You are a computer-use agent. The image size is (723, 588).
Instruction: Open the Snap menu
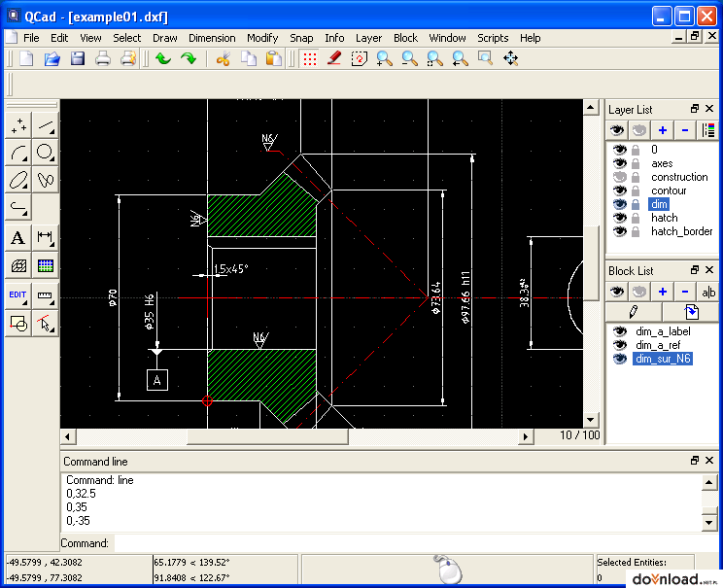[301, 38]
